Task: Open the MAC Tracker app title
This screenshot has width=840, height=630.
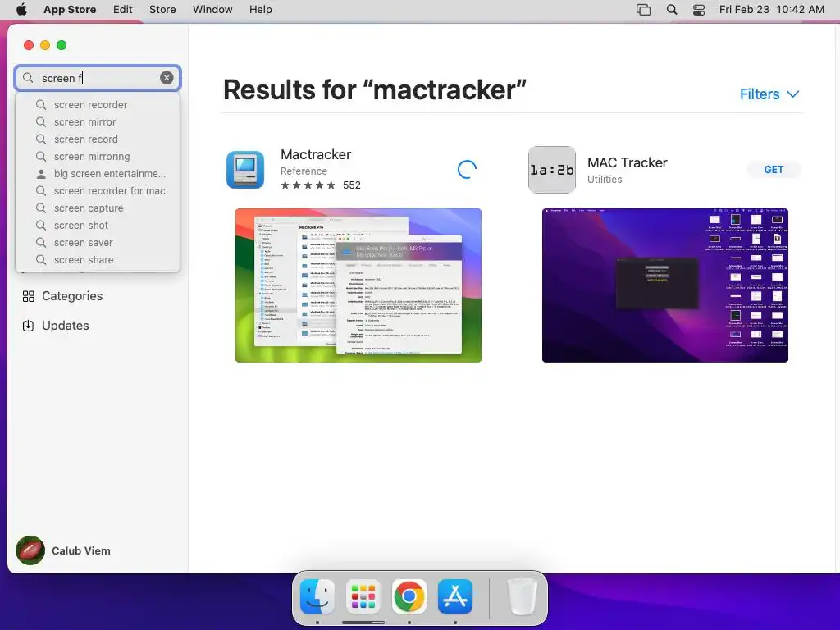Action: click(x=628, y=162)
